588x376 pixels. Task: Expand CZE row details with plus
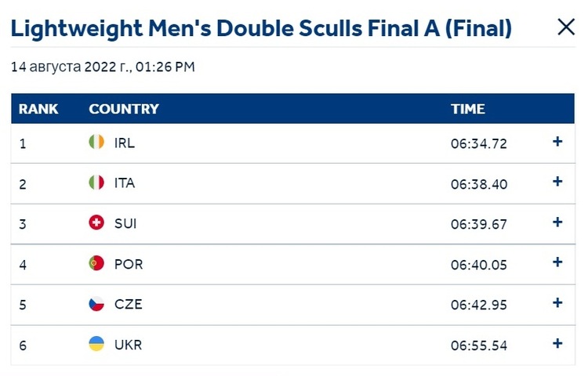557,302
